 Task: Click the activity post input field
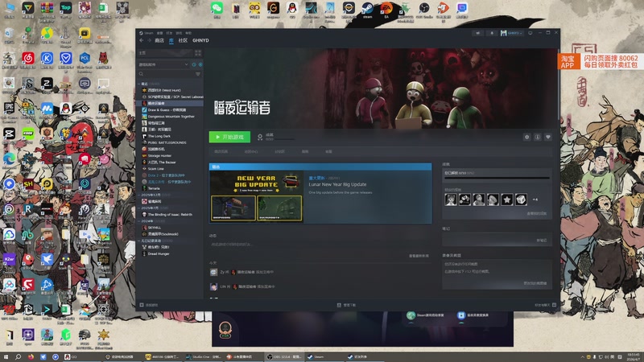(x=320, y=245)
